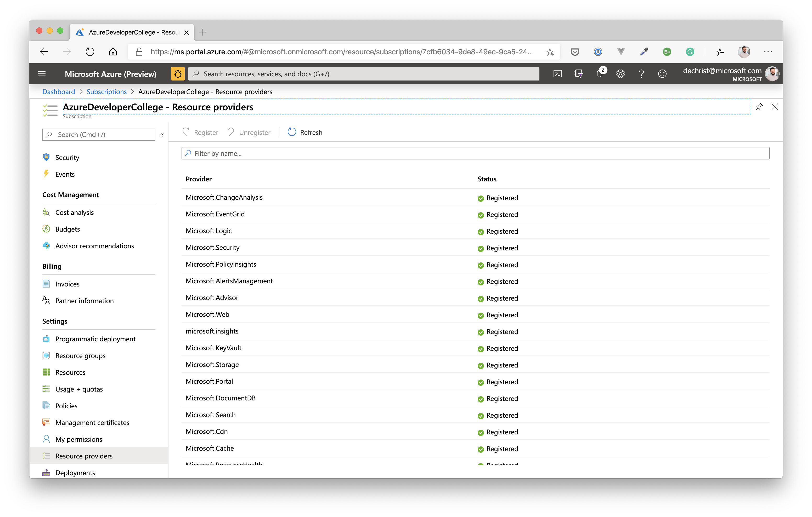
Task: Click the Dashboard breadcrumb link
Action: [59, 92]
